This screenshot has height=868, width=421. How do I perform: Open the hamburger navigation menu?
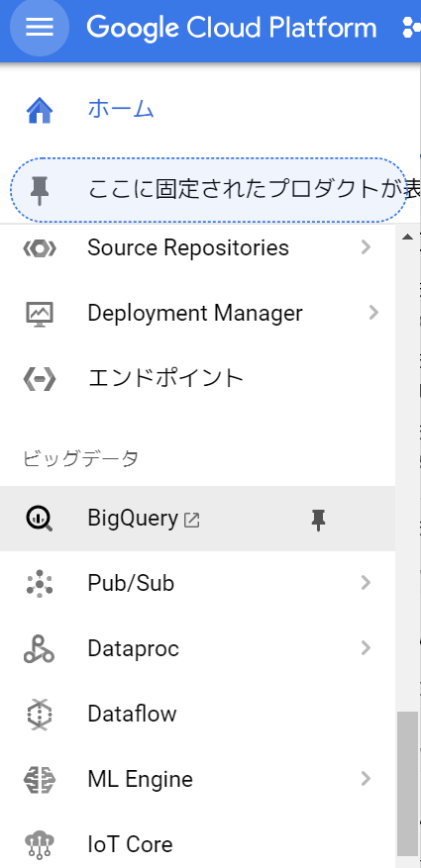[x=40, y=27]
